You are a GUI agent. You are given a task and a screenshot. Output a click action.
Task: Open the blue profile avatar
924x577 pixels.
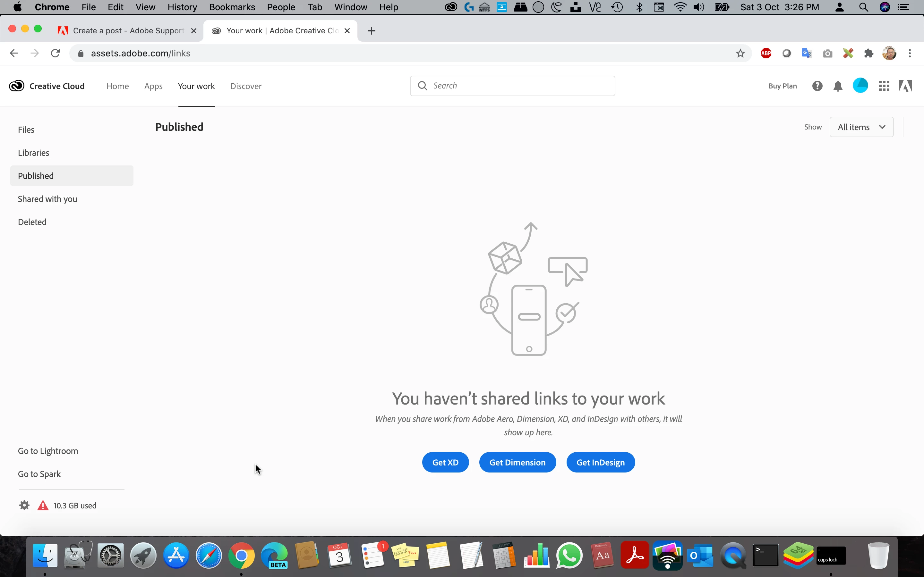tap(860, 86)
